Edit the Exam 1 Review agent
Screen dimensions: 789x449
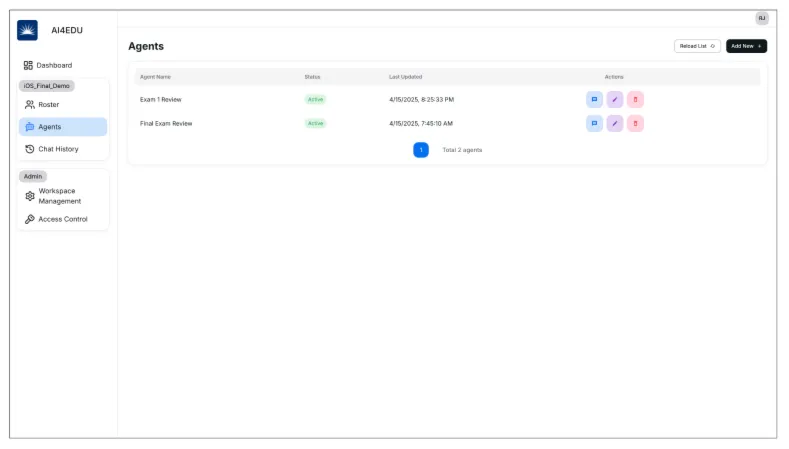614,100
